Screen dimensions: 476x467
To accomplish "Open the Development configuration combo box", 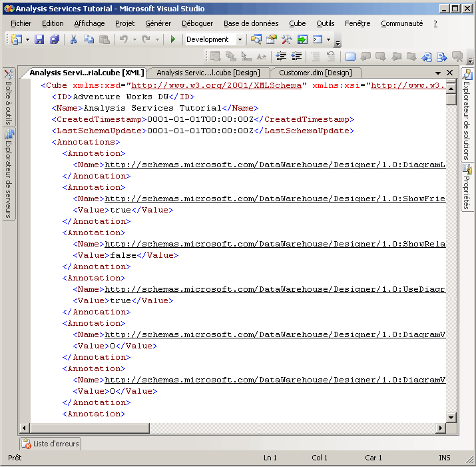I will click(214, 39).
